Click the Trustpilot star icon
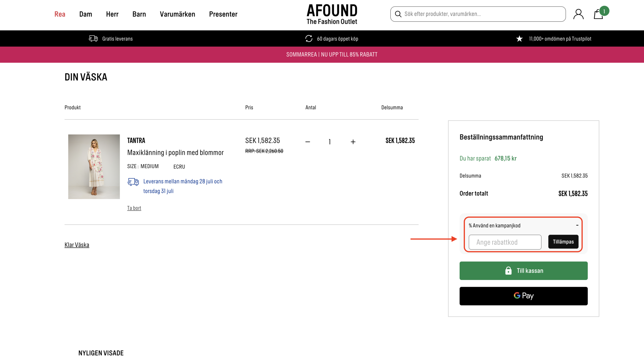 pyautogui.click(x=519, y=39)
